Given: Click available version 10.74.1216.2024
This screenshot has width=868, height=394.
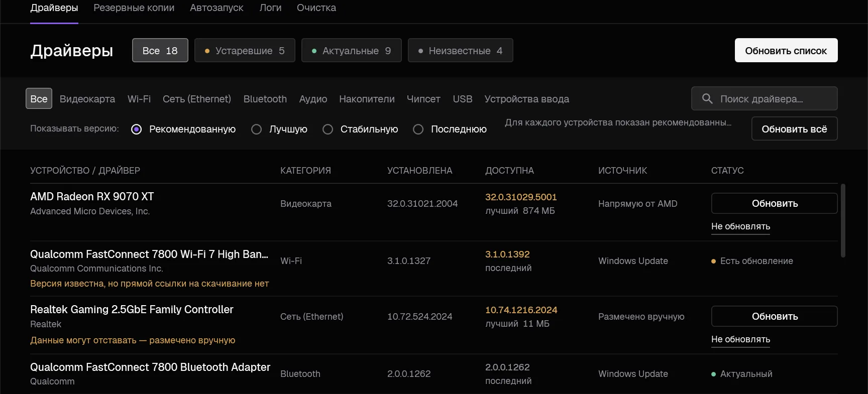Looking at the screenshot, I should [521, 310].
